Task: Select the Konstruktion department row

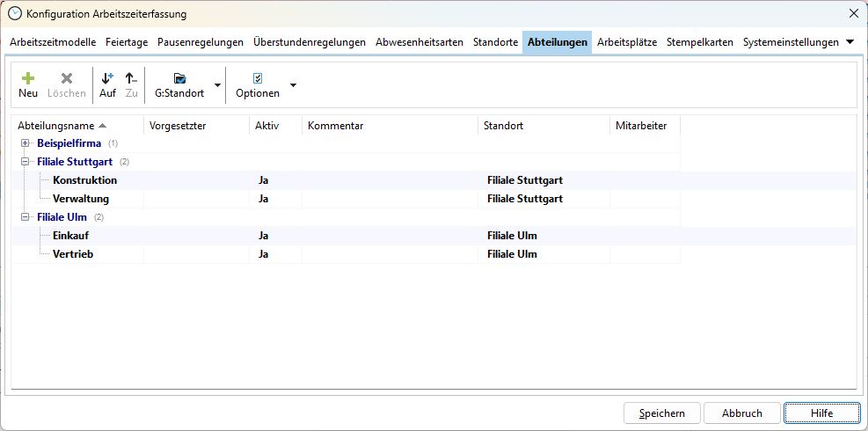Action: point(84,180)
